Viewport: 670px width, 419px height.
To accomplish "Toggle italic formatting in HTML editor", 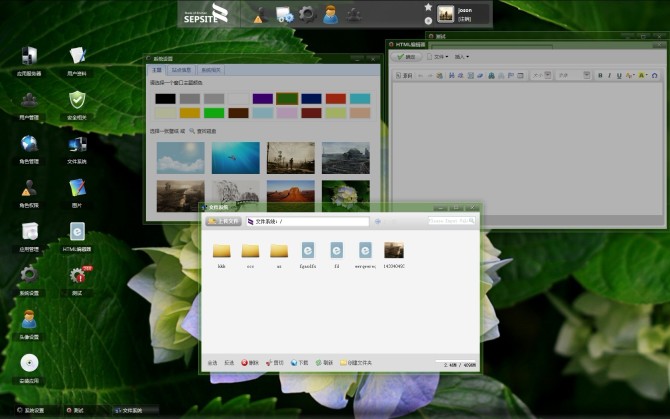I will [610, 75].
